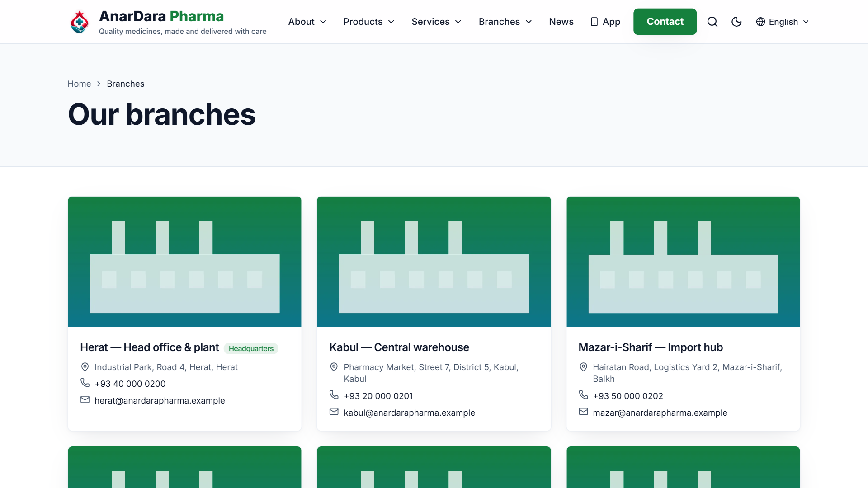This screenshot has width=868, height=488.
Task: Click the Kabul warehouse factory image
Action: pos(434,262)
